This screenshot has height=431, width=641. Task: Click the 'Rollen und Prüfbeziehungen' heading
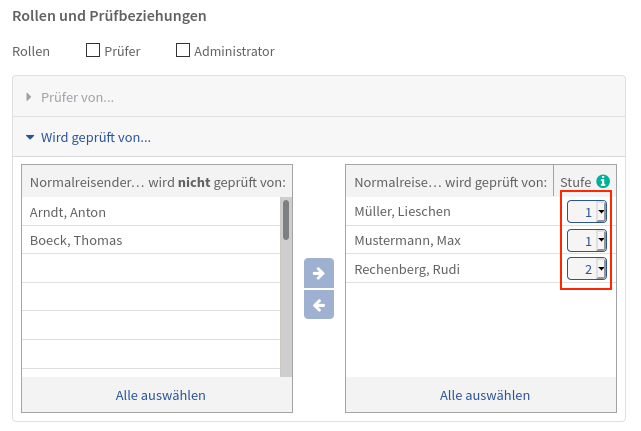(x=109, y=16)
